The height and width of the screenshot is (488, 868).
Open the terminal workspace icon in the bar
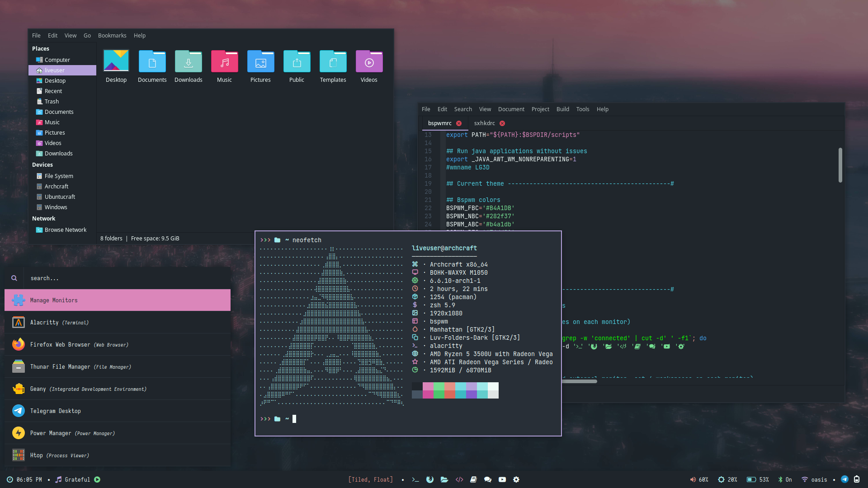(x=415, y=480)
